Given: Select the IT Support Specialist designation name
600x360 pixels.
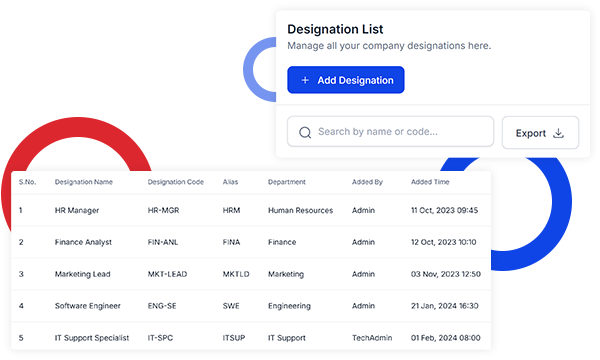Looking at the screenshot, I should tap(92, 338).
